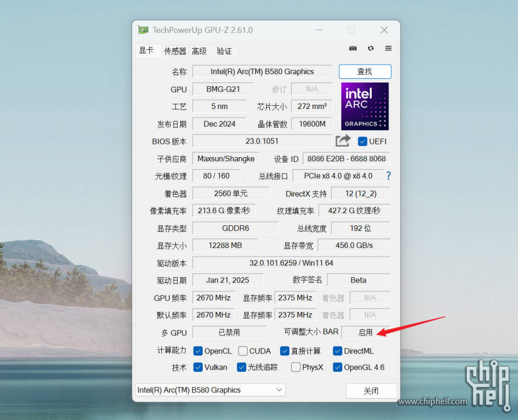Toggle the DirectML checkbox
This screenshot has height=420, width=518.
tap(337, 351)
